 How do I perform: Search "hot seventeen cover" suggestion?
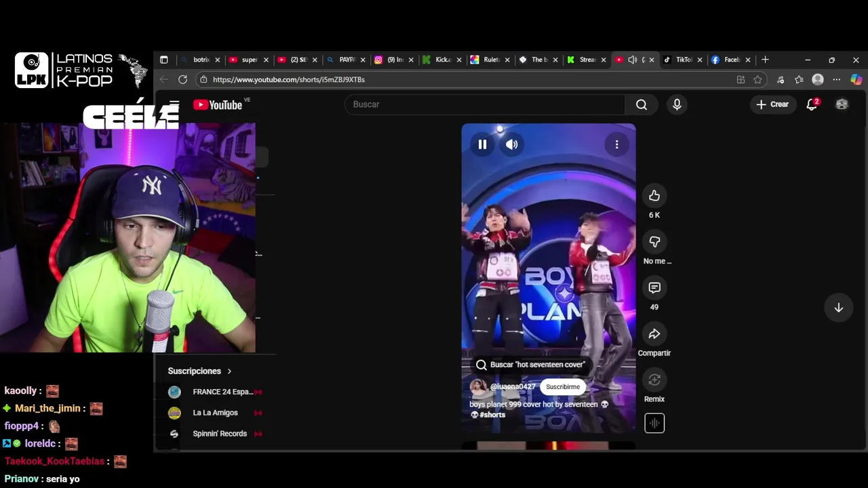[532, 365]
